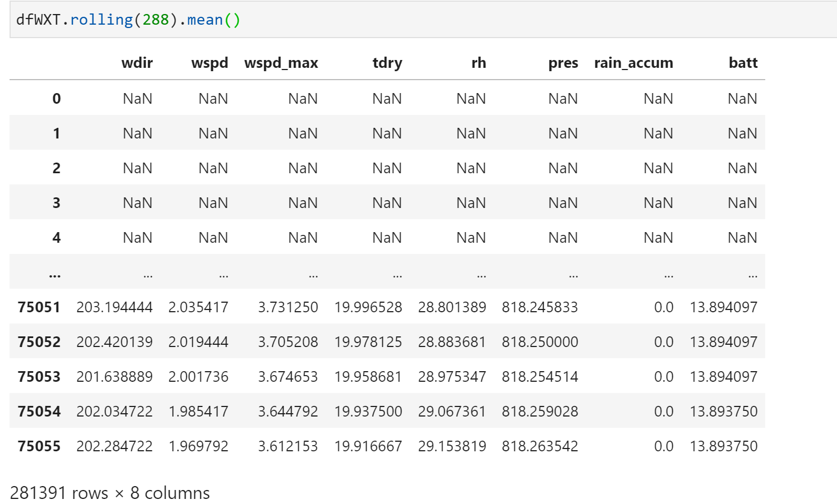
Task: Click the pres value 818.250000
Action: coord(540,342)
